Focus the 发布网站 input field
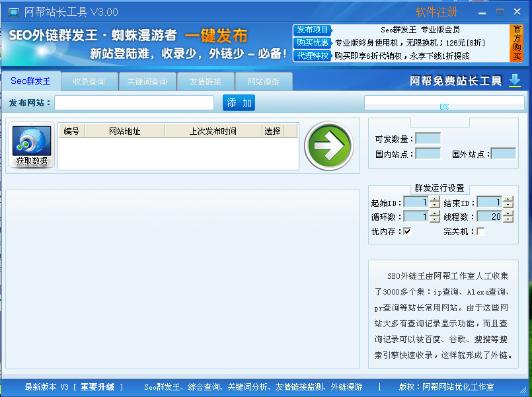 point(134,102)
